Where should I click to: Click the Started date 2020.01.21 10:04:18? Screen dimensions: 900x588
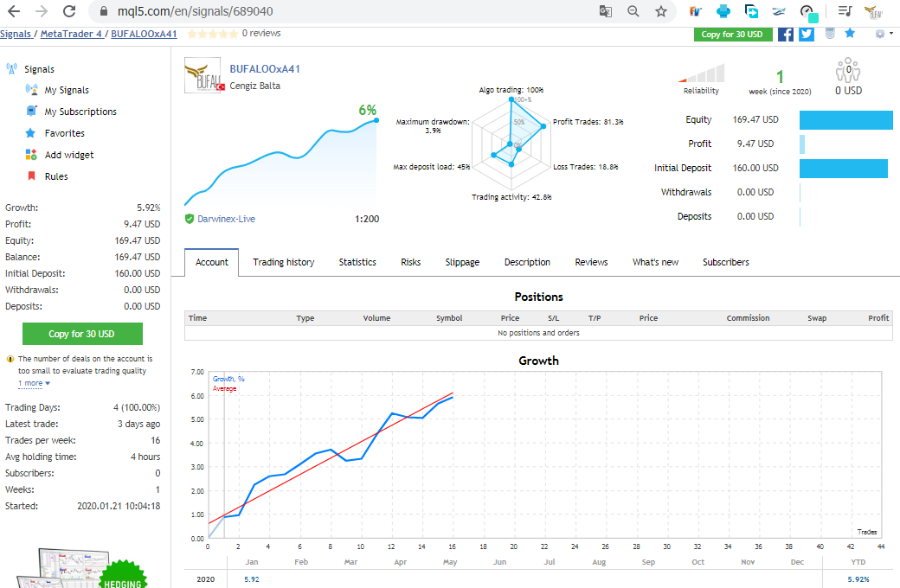pos(119,506)
